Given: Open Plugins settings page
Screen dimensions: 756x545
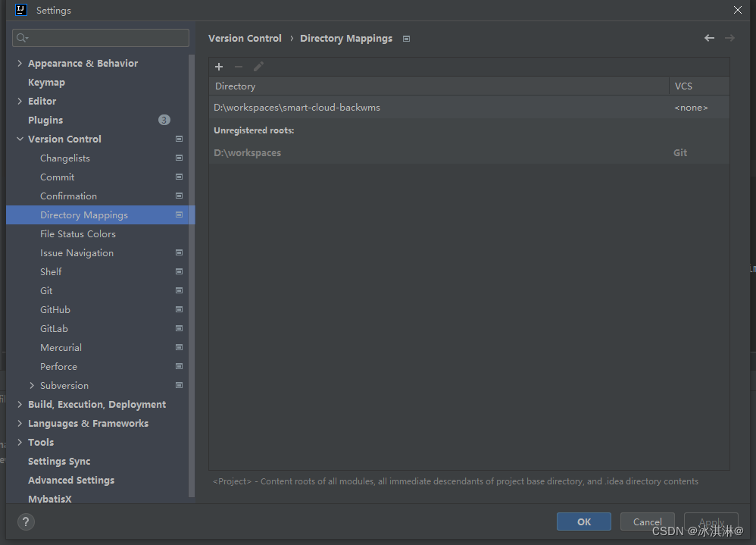Looking at the screenshot, I should coord(45,120).
